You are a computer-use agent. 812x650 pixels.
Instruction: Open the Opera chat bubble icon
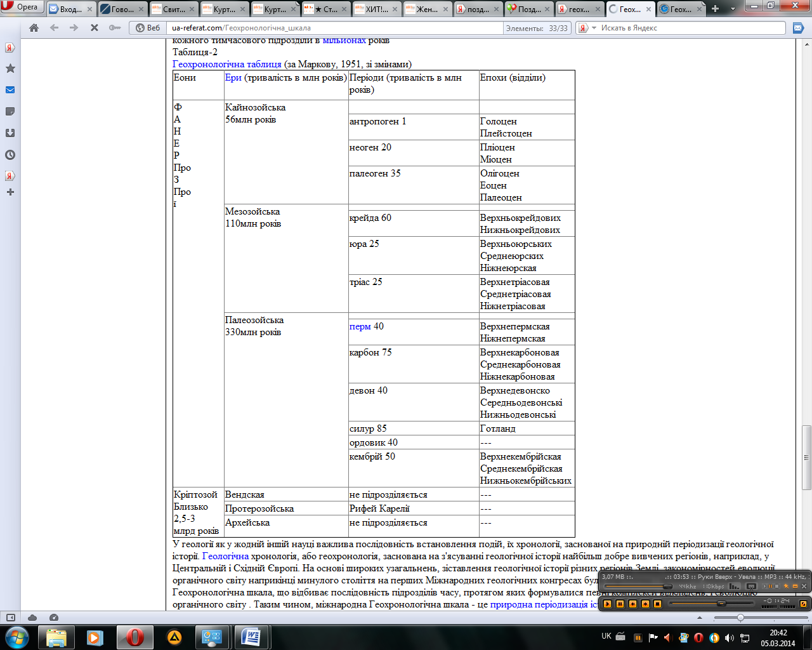coord(798,28)
